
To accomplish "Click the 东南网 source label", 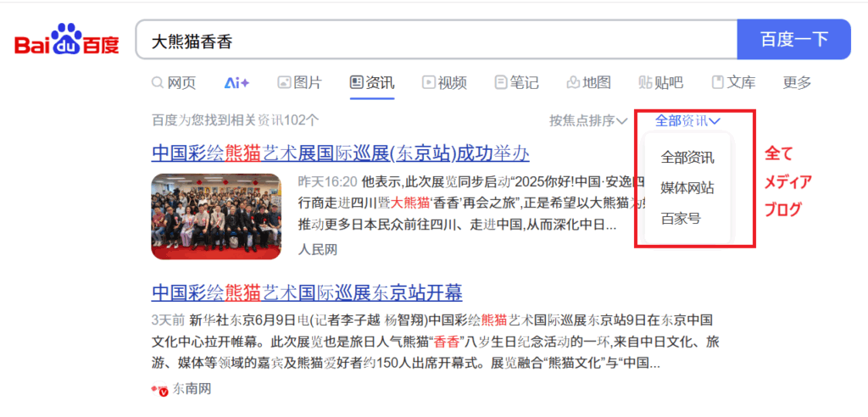I will (192, 389).
